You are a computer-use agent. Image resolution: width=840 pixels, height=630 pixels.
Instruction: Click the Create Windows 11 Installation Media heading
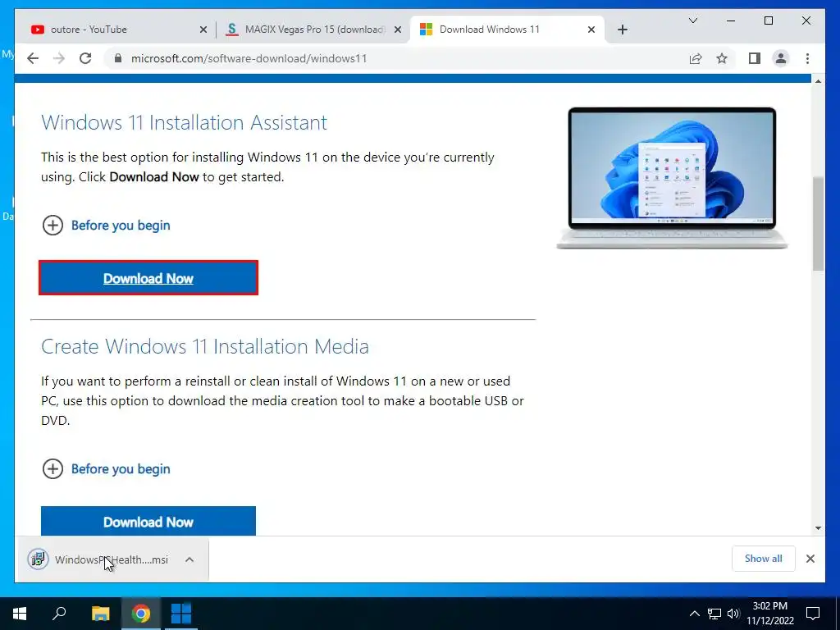204,347
